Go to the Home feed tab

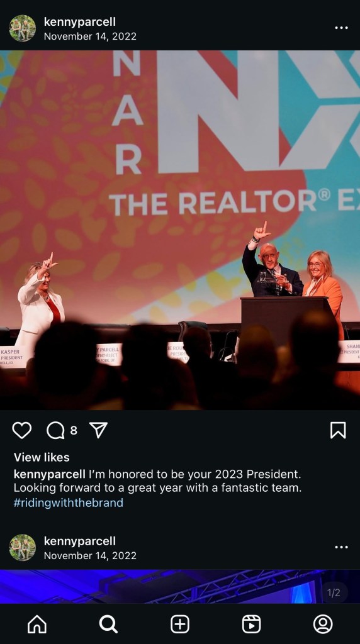coord(37,625)
